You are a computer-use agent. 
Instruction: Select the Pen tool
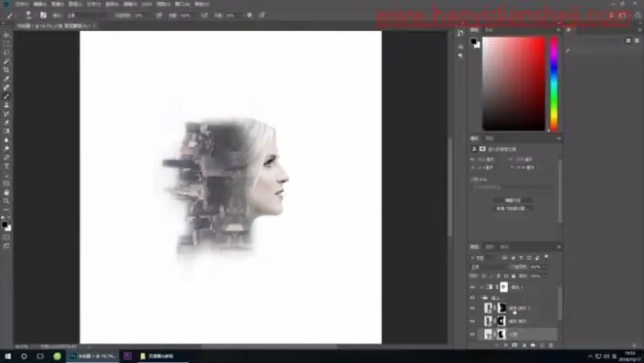[x=6, y=157]
